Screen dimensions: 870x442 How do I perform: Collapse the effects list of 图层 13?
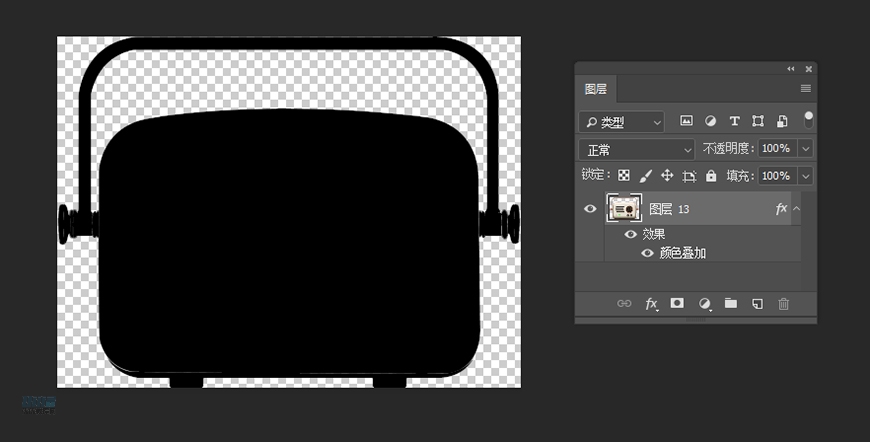(x=796, y=209)
